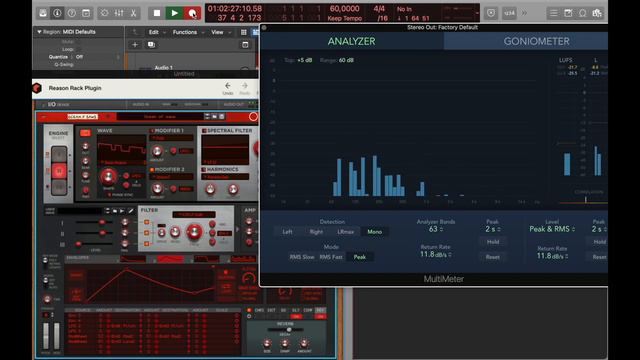Open the List Editors icon
This screenshot has height=360, width=640.
tap(553, 13)
